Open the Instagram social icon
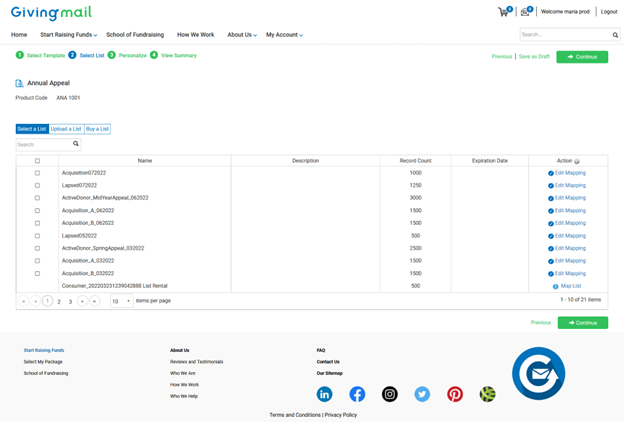624x422 pixels. 390,394
